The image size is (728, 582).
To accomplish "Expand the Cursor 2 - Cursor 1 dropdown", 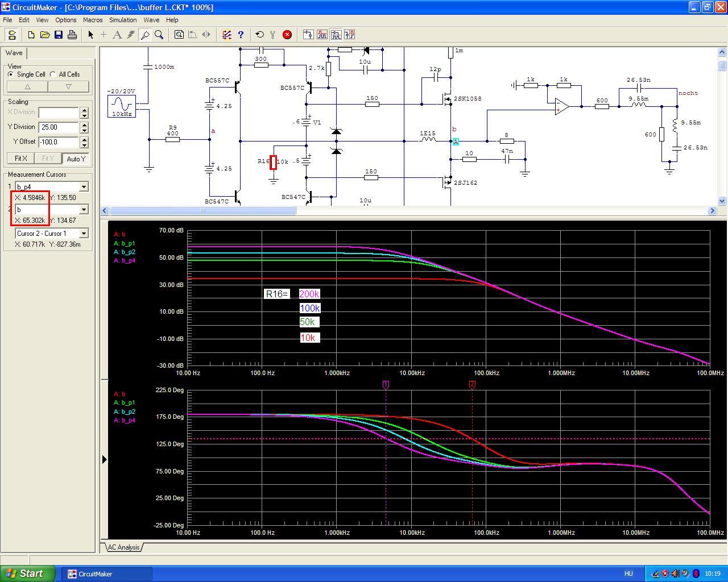I will pos(84,234).
